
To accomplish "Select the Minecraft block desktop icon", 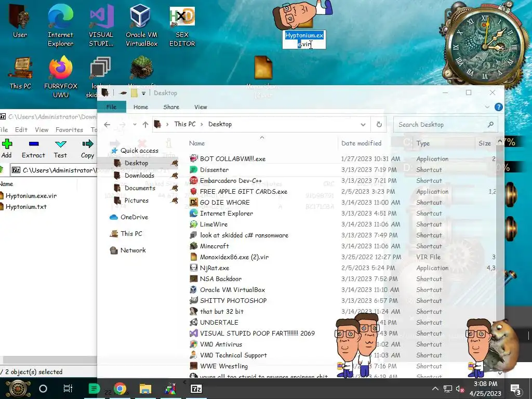I will click(x=142, y=70).
